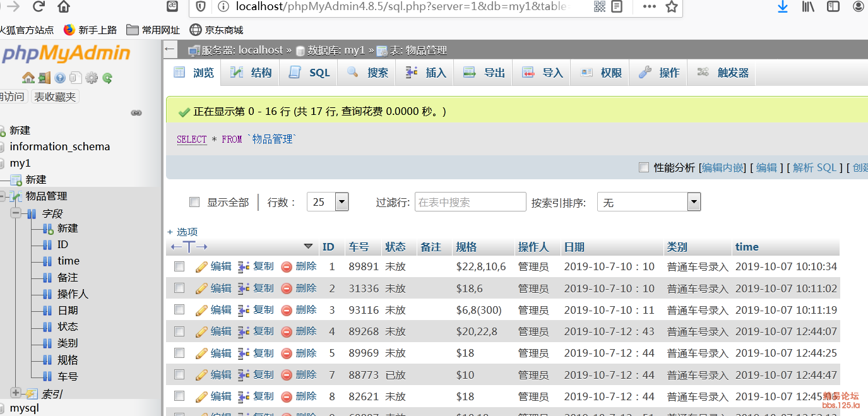Open the Firefox library icon
The image size is (868, 416).
[x=809, y=7]
